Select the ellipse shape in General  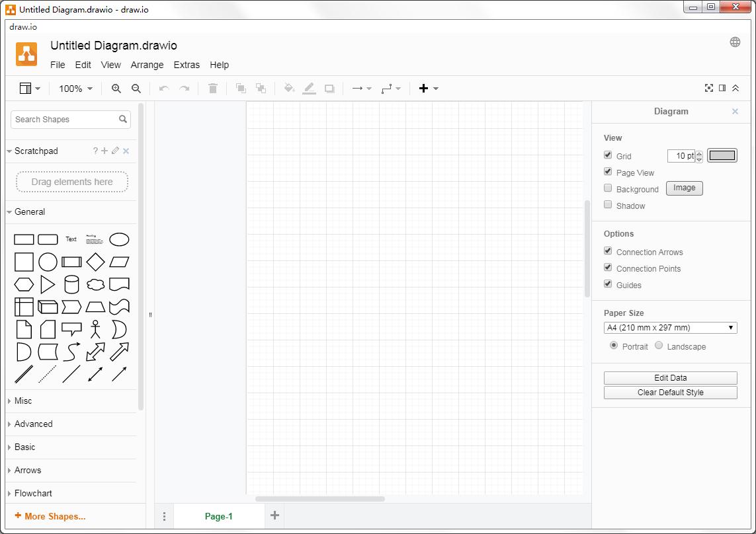[x=119, y=239]
